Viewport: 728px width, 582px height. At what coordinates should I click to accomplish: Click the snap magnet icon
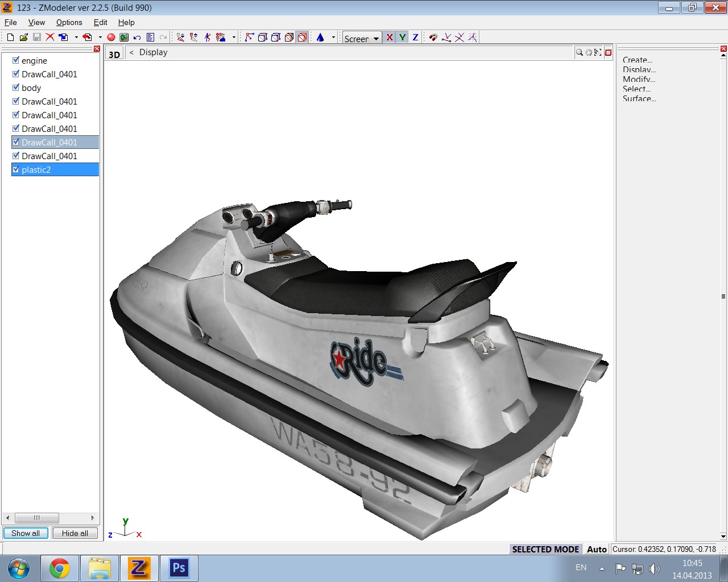tap(433, 38)
